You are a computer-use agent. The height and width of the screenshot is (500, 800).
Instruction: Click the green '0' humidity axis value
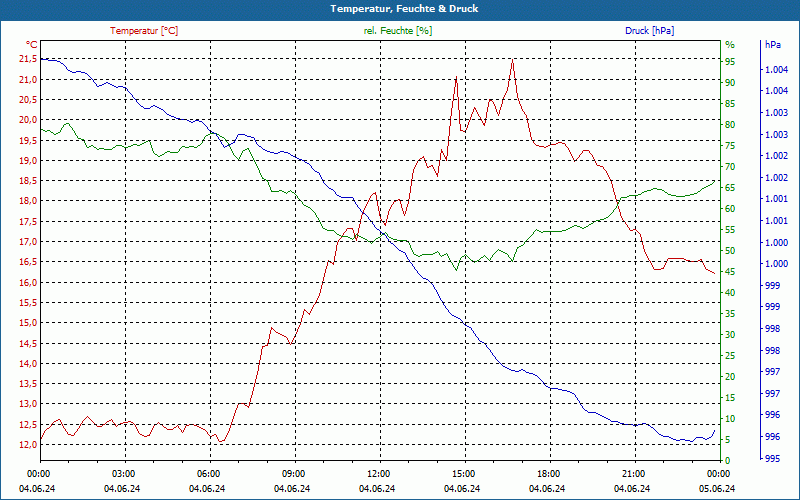tap(728, 460)
